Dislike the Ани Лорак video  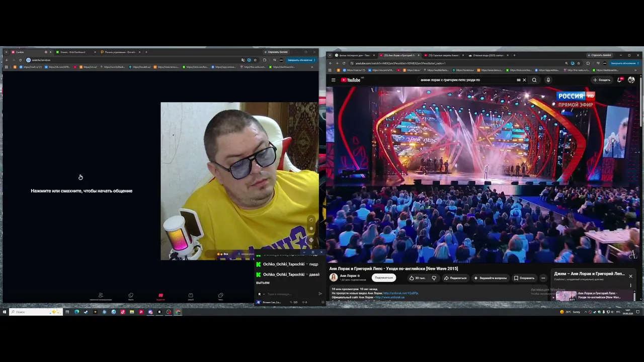pyautogui.click(x=434, y=278)
